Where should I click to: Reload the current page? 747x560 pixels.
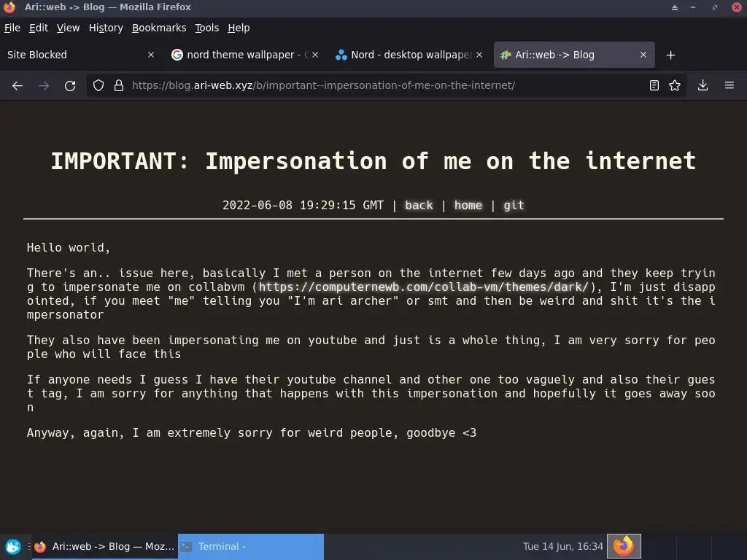click(70, 86)
